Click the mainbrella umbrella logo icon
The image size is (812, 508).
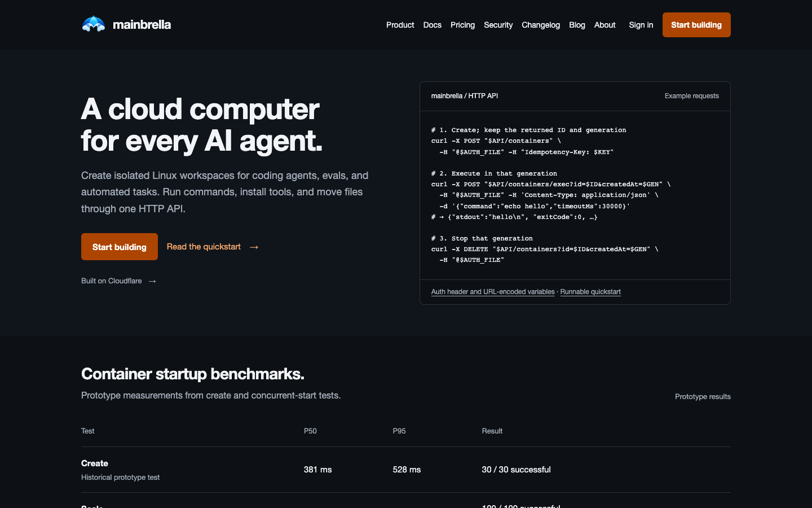click(x=94, y=24)
